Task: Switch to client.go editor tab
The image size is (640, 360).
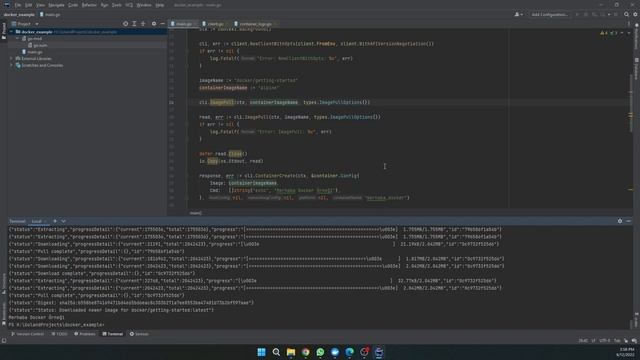Action: (215, 24)
